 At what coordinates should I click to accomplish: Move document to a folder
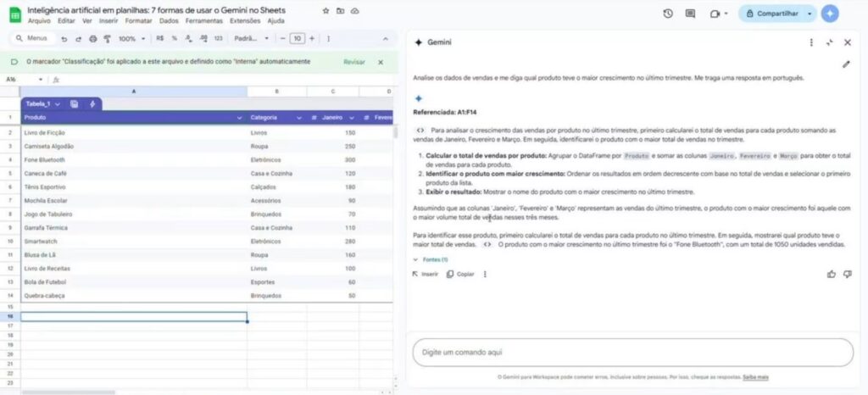tap(341, 10)
